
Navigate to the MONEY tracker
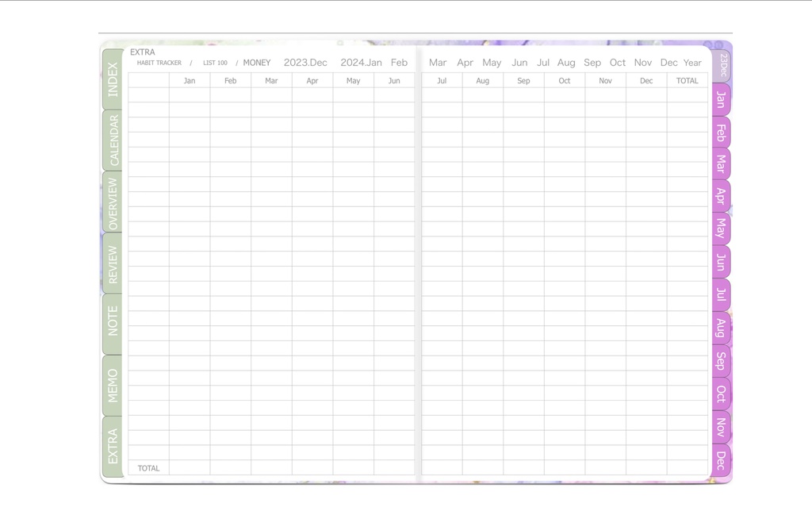pyautogui.click(x=255, y=62)
